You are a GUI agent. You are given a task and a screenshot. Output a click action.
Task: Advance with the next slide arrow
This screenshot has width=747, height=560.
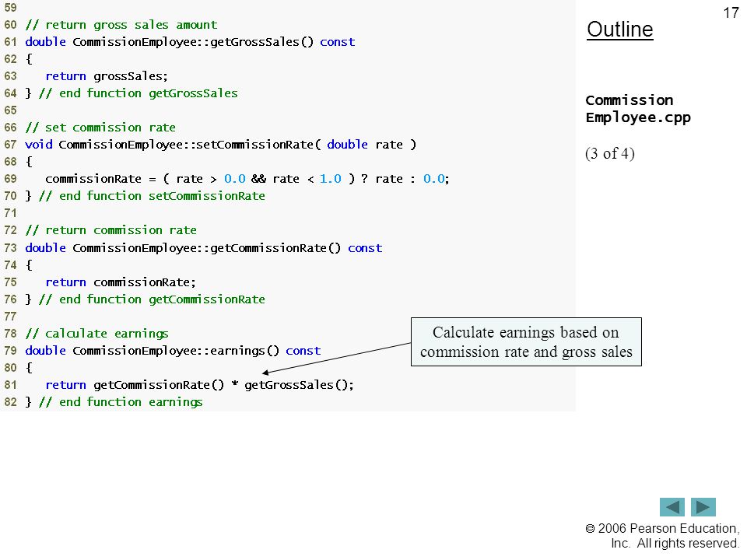[x=703, y=506]
